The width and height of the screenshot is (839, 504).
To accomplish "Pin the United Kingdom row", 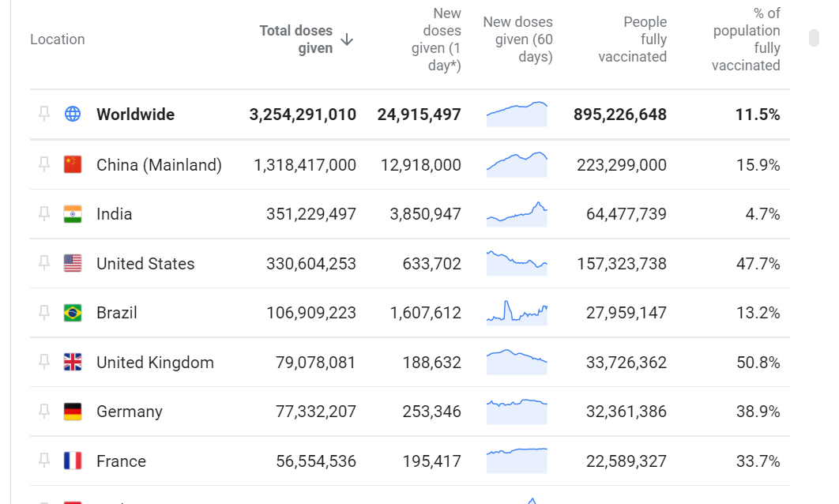I will tap(44, 363).
